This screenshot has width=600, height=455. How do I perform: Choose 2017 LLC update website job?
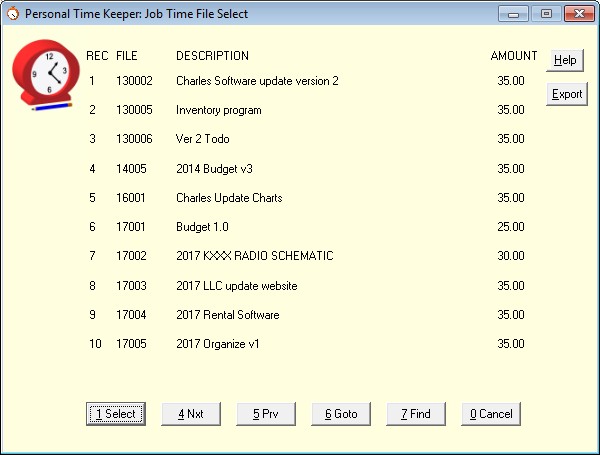tap(236, 286)
